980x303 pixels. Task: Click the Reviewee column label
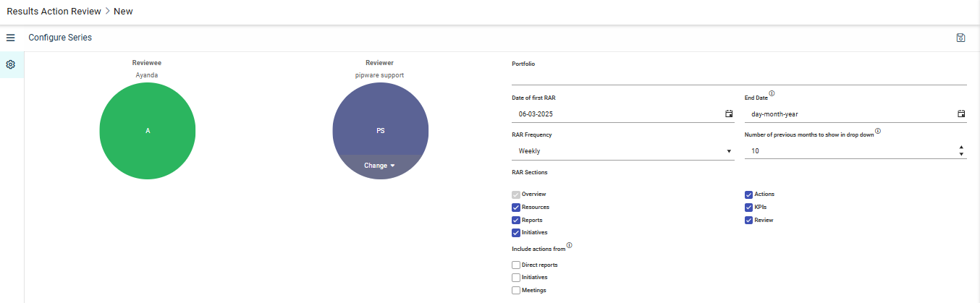tap(147, 63)
